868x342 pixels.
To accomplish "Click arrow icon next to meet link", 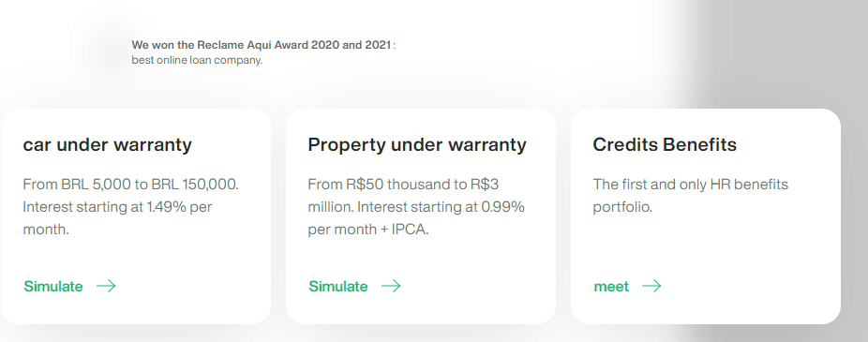I will coord(651,286).
